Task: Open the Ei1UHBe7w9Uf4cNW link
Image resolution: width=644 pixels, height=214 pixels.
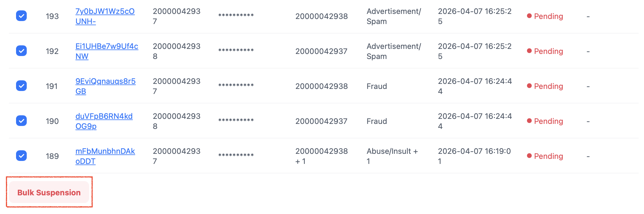Action: click(107, 47)
